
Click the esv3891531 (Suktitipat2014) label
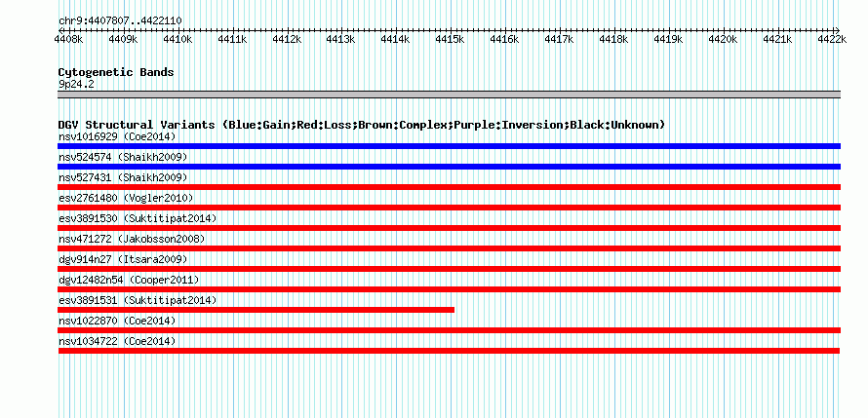[138, 300]
